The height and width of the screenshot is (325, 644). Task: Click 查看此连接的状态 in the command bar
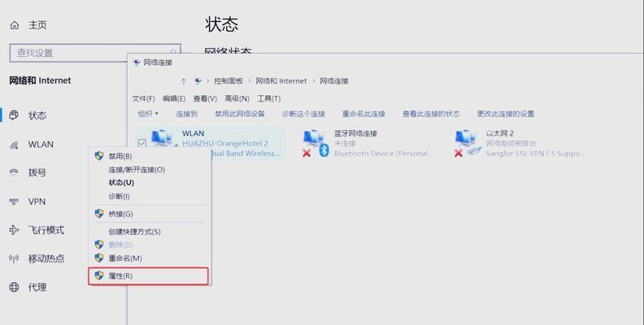pyautogui.click(x=431, y=114)
